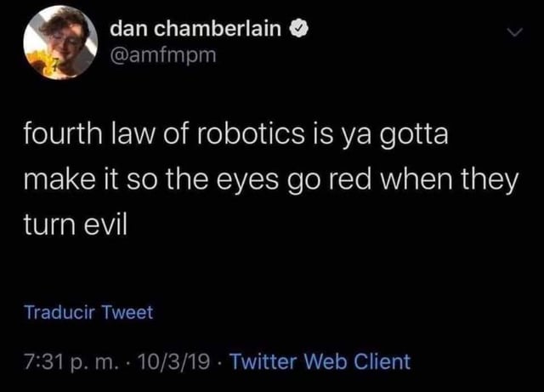Image resolution: width=544 pixels, height=392 pixels.
Task: Click the word "gotta" in the tweet
Action: 413,135
